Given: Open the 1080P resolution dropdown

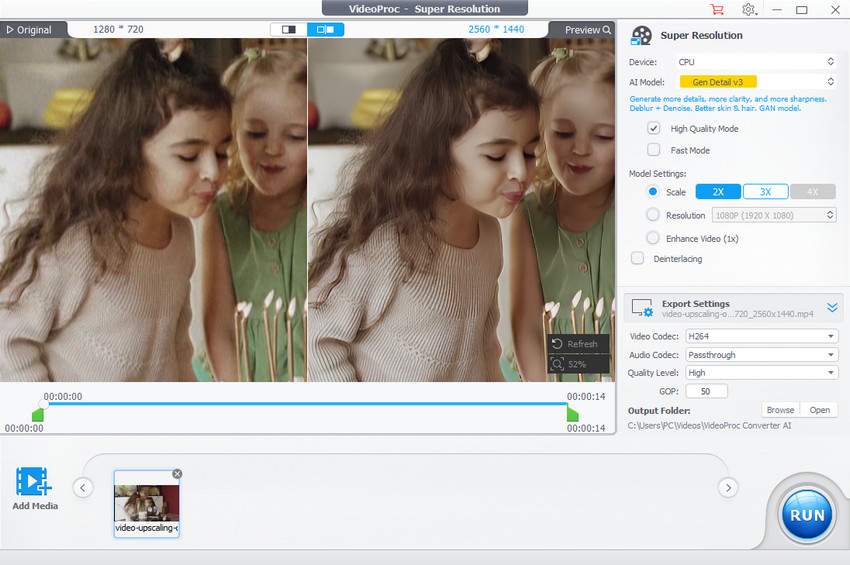Looking at the screenshot, I should coord(774,215).
